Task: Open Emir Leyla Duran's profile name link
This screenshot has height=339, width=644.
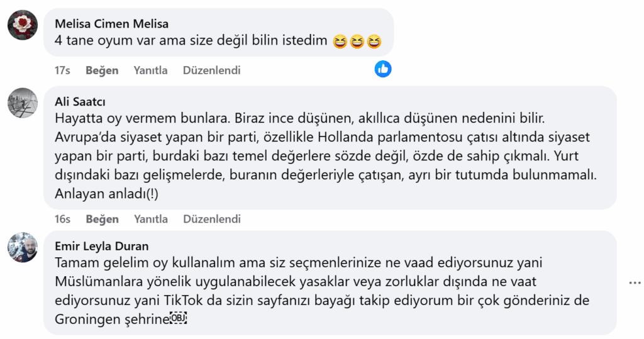Action: 102,246
